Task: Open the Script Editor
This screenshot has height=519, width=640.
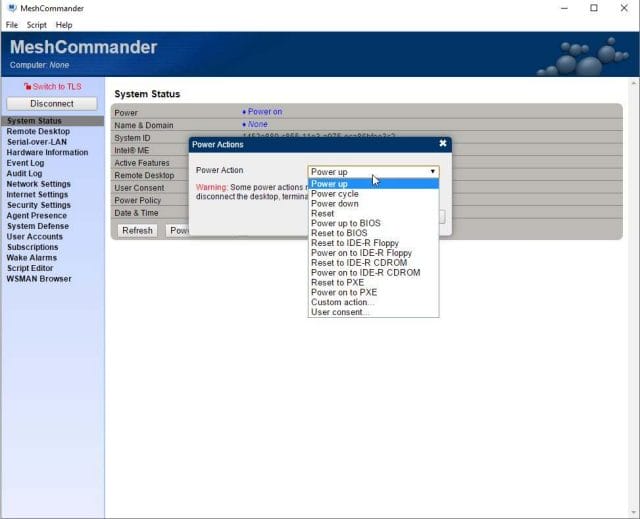Action: pyautogui.click(x=30, y=268)
